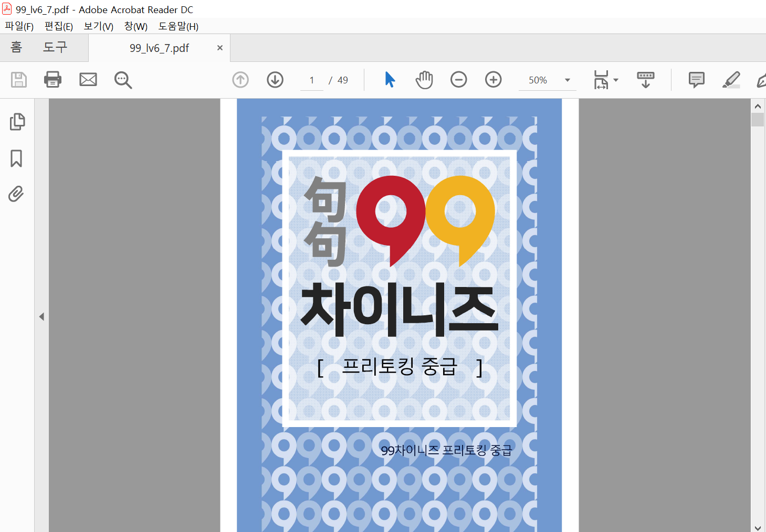The image size is (766, 532).
Task: Select the 99_lv6_7.pdf document tab
Action: (159, 48)
